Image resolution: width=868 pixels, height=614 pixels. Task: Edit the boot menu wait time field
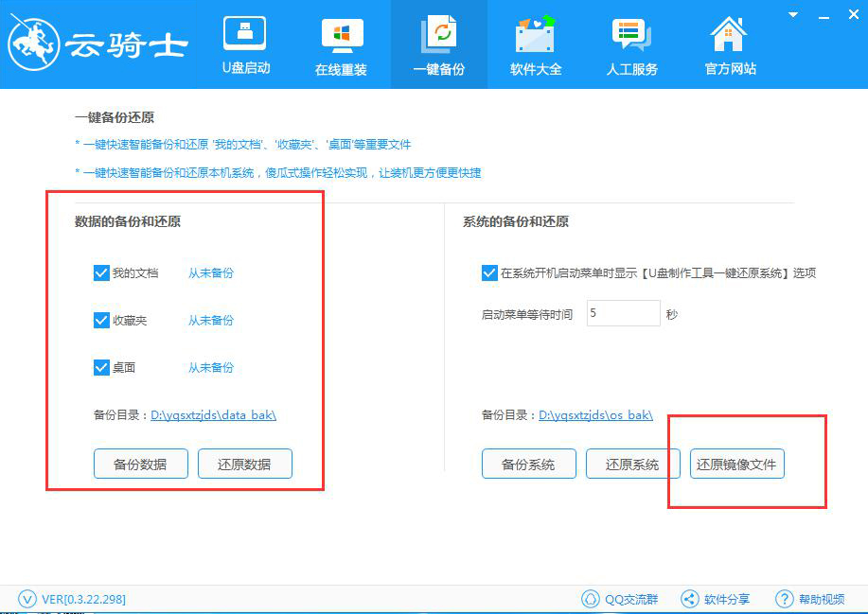click(x=622, y=312)
